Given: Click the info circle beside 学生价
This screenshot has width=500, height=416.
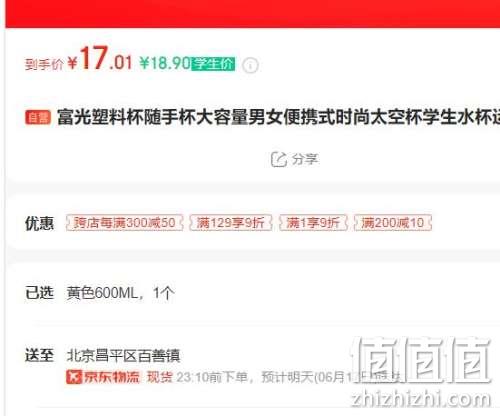Looking at the screenshot, I should click(x=250, y=65).
